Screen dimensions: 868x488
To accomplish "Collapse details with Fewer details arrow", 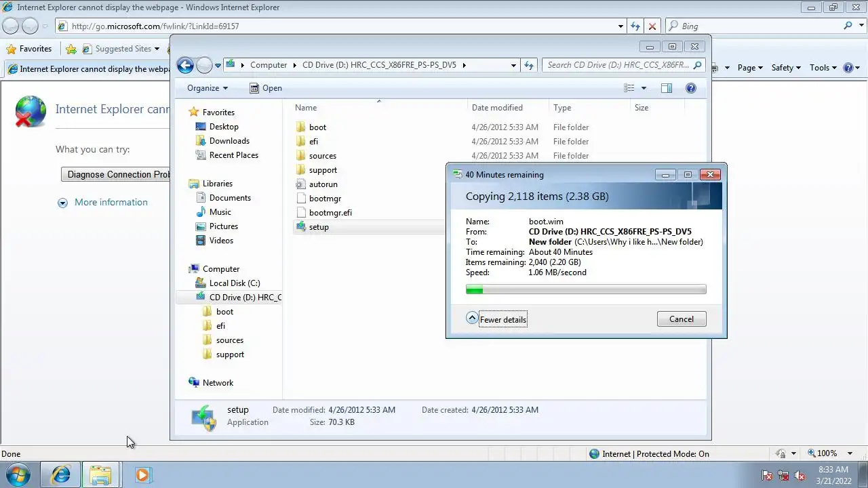I will pyautogui.click(x=472, y=318).
